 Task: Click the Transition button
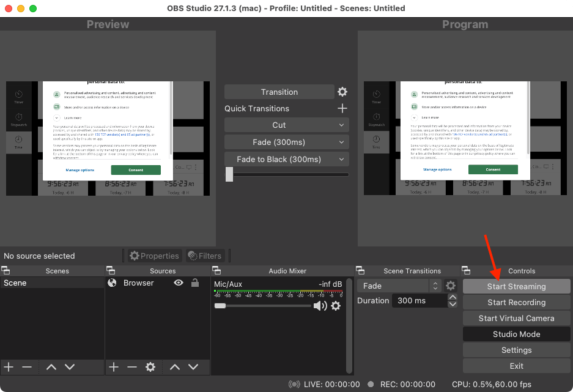pos(279,92)
